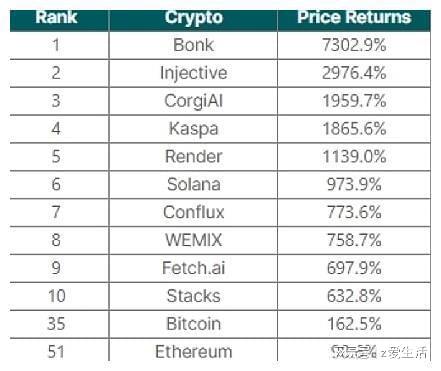Screen dimensions: 441x371
Task: Select rank number 35 cell
Action: coord(56,324)
